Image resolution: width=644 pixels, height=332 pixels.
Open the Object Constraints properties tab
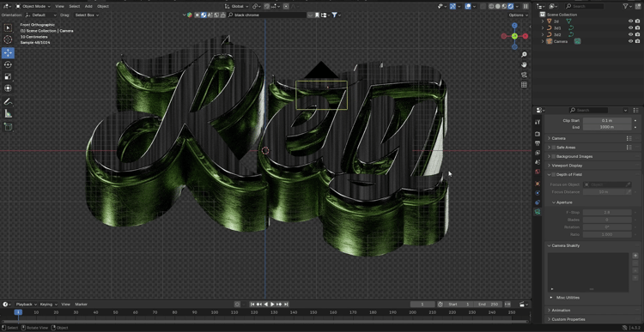pos(538,202)
